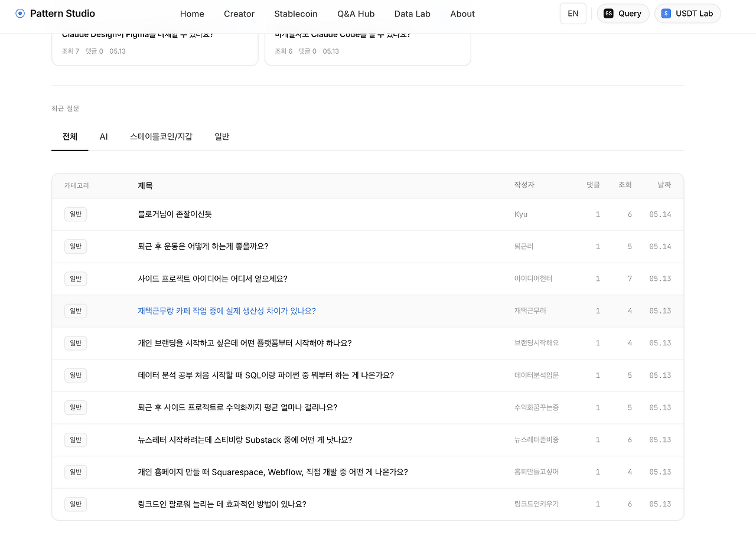This screenshot has height=536, width=756.
Task: Click the author name 아이디어헌터
Action: coord(533,279)
